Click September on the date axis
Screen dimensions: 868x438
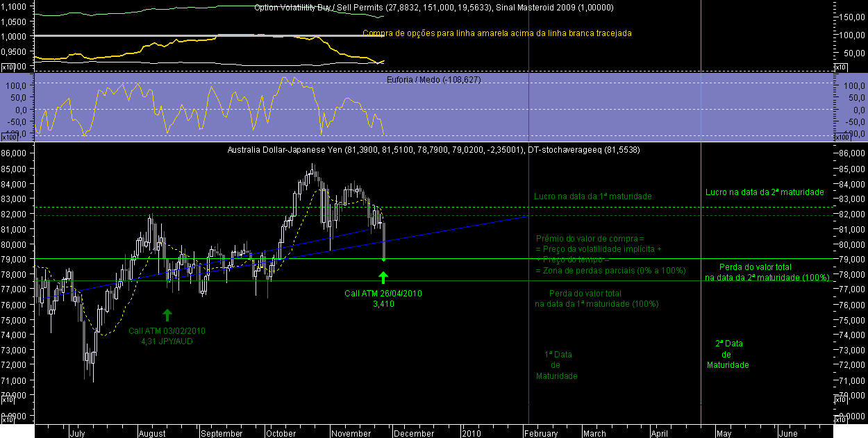click(222, 433)
